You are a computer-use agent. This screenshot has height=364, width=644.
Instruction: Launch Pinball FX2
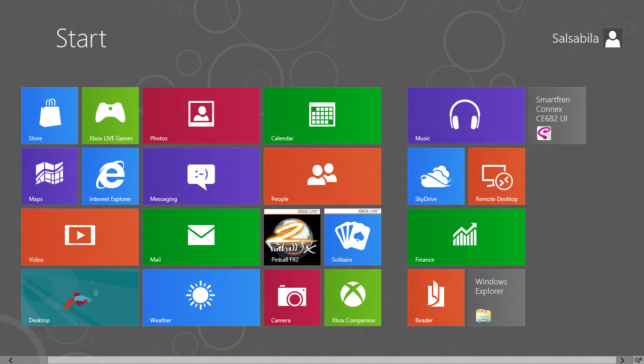tap(292, 237)
